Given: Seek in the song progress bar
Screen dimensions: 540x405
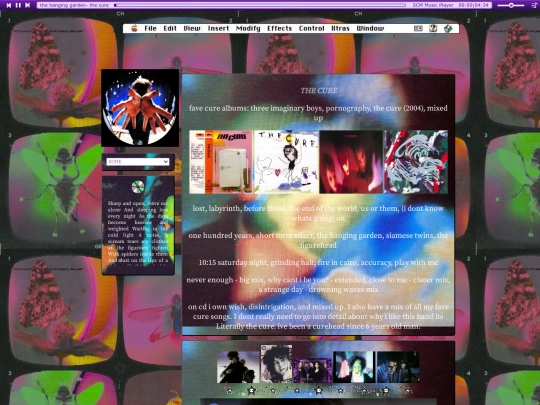Looking at the screenshot, I should pos(260,5).
